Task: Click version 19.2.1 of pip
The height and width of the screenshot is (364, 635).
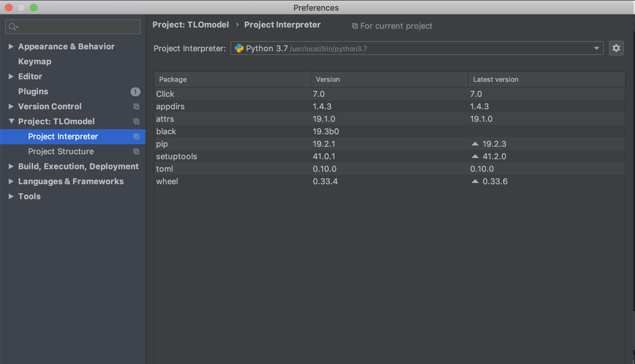Action: pyautogui.click(x=324, y=144)
